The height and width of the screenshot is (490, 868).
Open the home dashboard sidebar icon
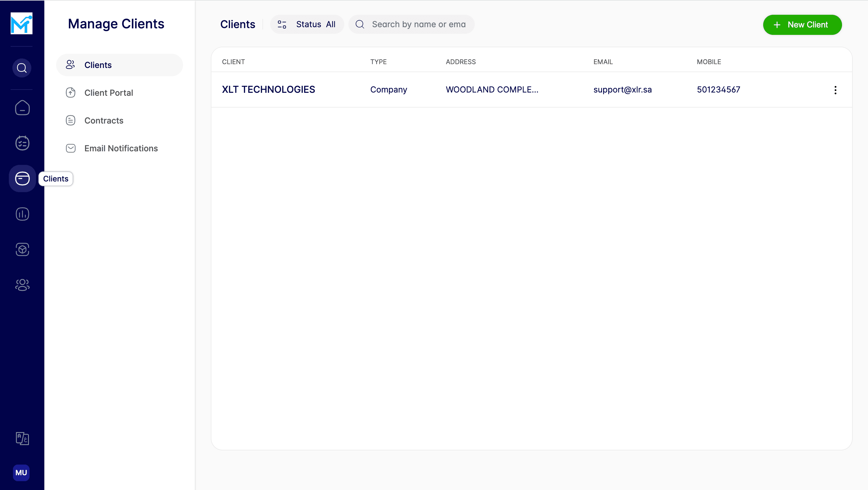(22, 108)
